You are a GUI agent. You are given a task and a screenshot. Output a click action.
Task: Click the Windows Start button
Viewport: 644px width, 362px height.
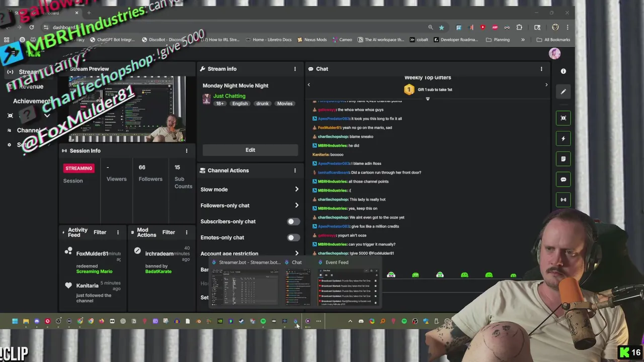[x=15, y=321]
